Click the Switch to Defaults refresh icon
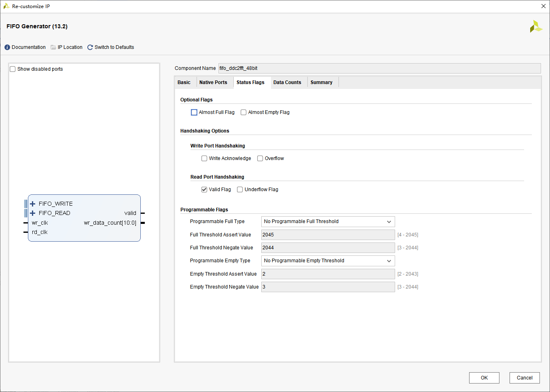 [90, 47]
